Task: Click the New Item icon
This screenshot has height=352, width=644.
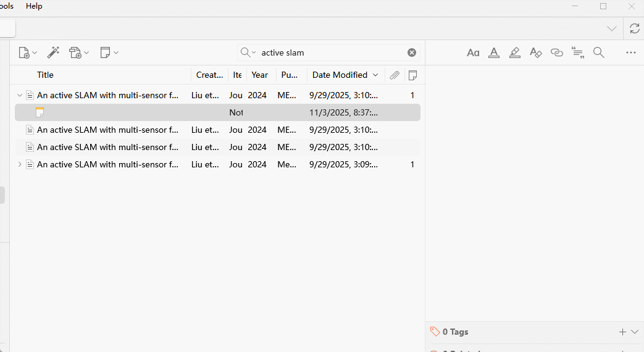Action: point(24,52)
